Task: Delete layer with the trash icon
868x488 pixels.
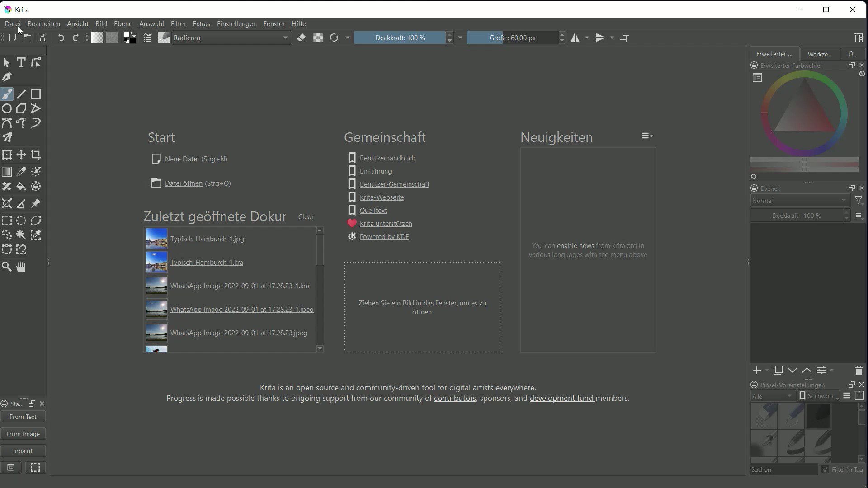Action: click(x=859, y=371)
